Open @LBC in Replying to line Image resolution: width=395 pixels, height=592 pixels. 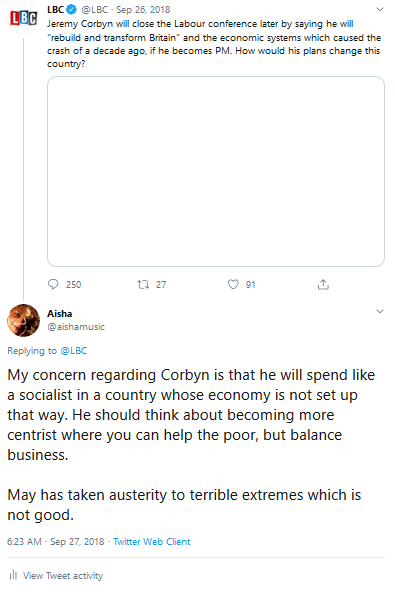click(x=74, y=351)
